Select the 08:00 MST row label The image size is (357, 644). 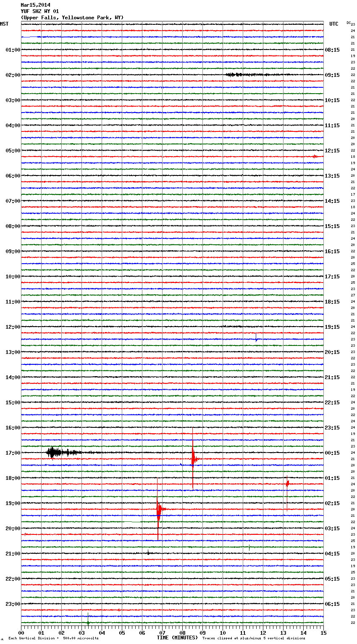pos(13,226)
